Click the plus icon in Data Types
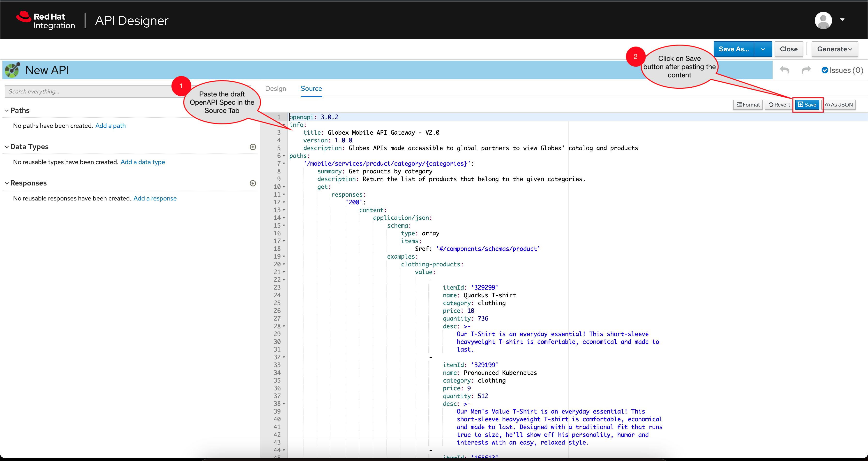868x461 pixels. coord(253,147)
